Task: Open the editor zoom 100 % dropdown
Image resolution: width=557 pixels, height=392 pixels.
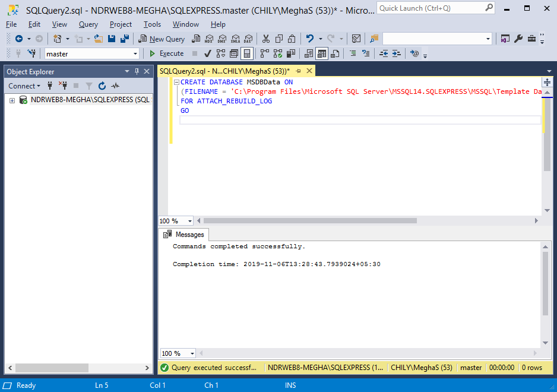Action: pyautogui.click(x=189, y=221)
